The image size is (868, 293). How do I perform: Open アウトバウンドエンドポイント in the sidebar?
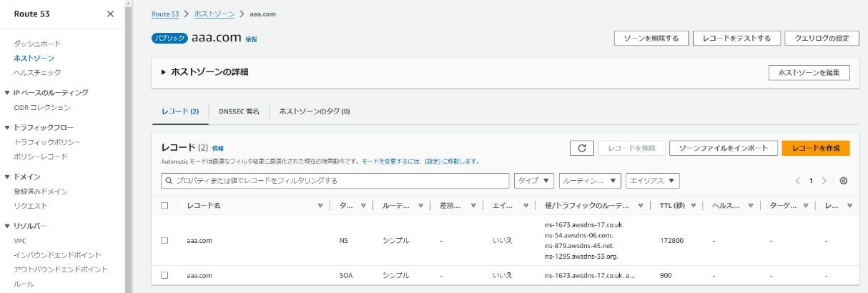pos(61,269)
